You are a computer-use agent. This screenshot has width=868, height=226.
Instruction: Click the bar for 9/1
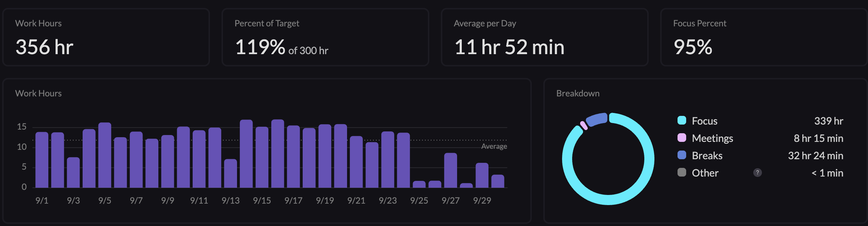(42, 160)
